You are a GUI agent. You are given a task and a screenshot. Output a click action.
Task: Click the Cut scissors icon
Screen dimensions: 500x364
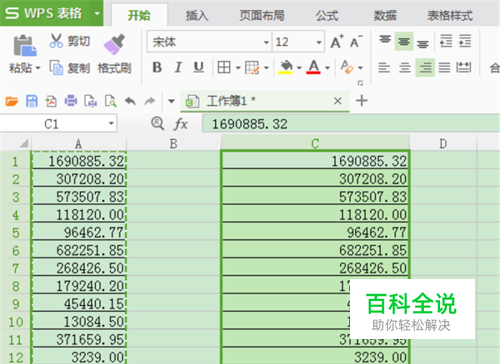pyautogui.click(x=56, y=41)
